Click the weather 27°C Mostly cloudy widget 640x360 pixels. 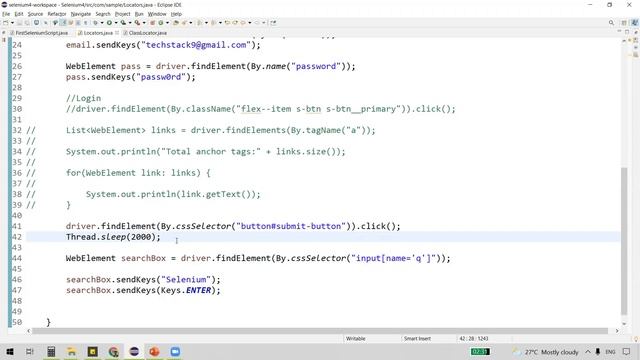[546, 352]
